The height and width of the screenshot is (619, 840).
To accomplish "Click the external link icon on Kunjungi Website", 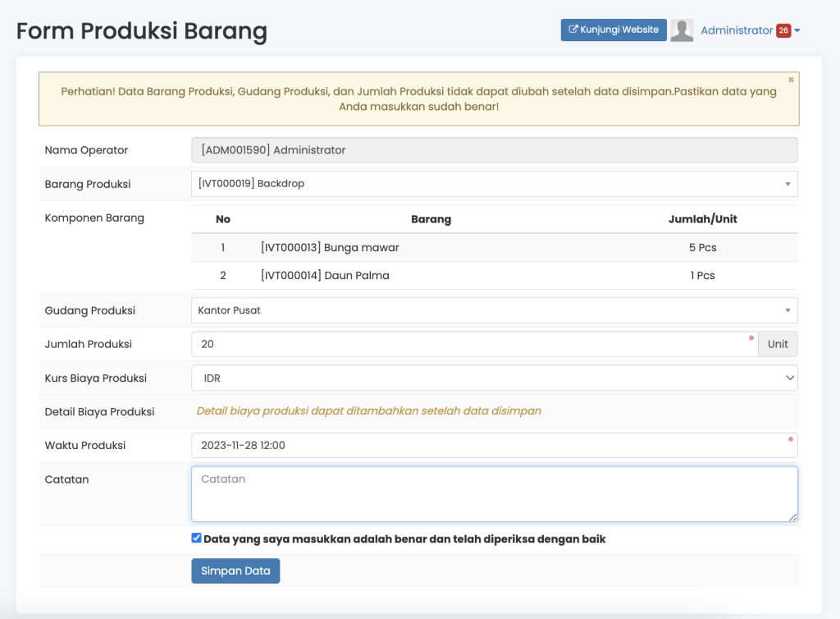I will (x=573, y=30).
